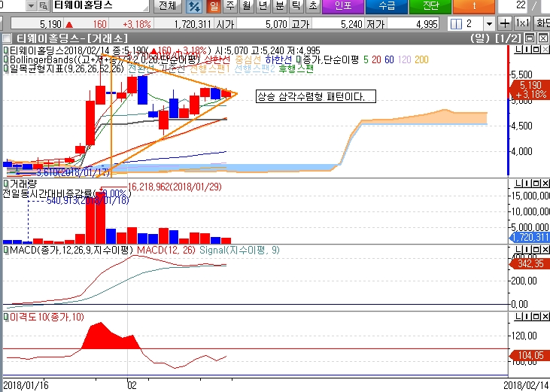
Task: Switch to minute 분 chart period
Action: point(280,5)
